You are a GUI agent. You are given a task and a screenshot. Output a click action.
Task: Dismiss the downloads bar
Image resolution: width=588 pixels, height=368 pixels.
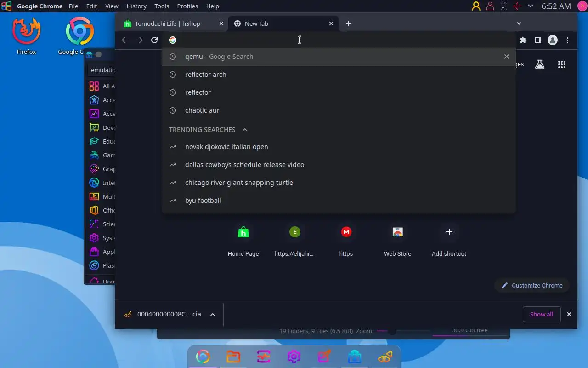[569, 314]
